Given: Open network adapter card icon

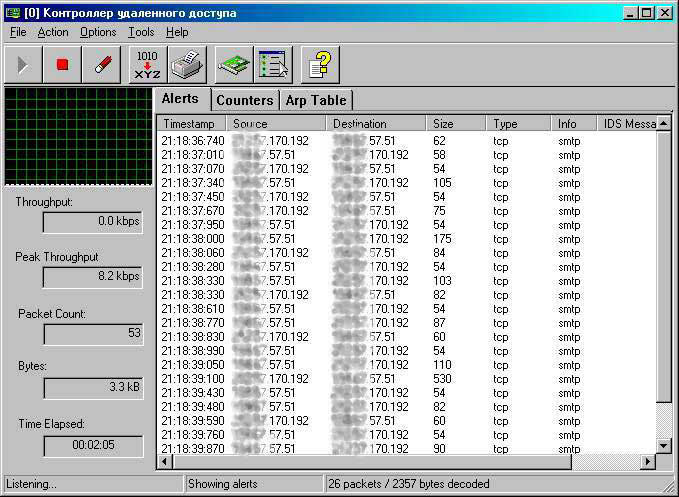Looking at the screenshot, I should point(234,65).
